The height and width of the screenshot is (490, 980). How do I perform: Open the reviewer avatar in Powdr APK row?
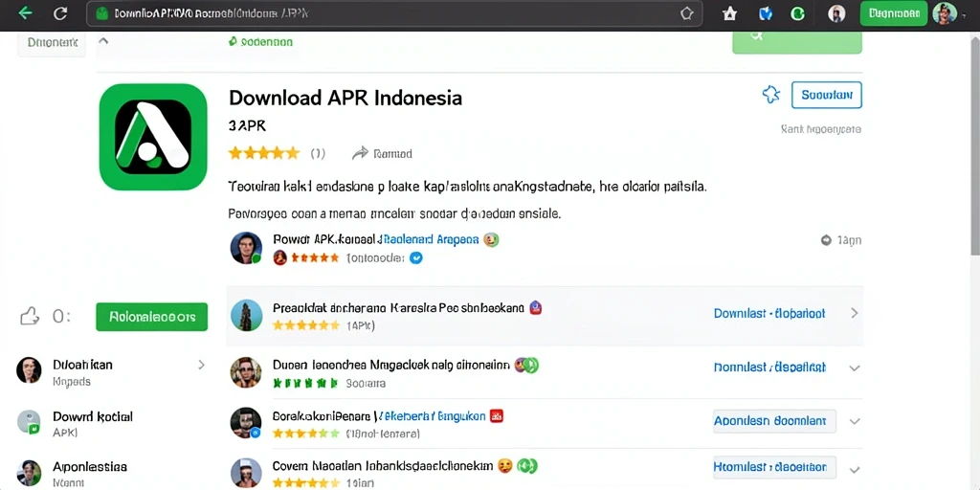(x=246, y=248)
